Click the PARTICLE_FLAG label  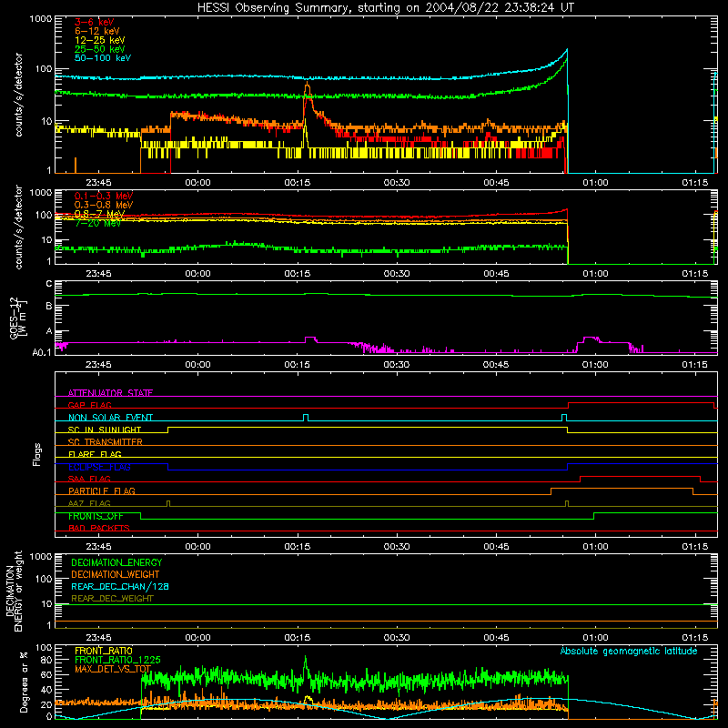pos(102,491)
